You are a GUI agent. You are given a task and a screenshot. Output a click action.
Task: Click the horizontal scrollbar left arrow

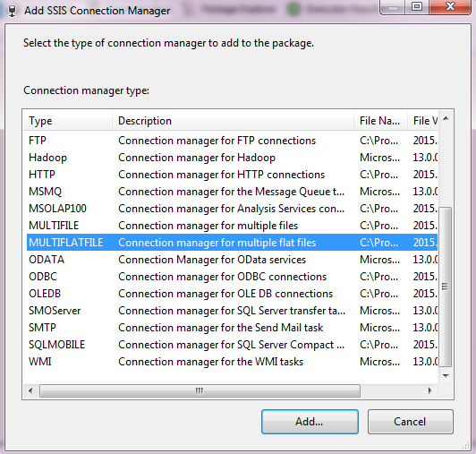(x=30, y=390)
